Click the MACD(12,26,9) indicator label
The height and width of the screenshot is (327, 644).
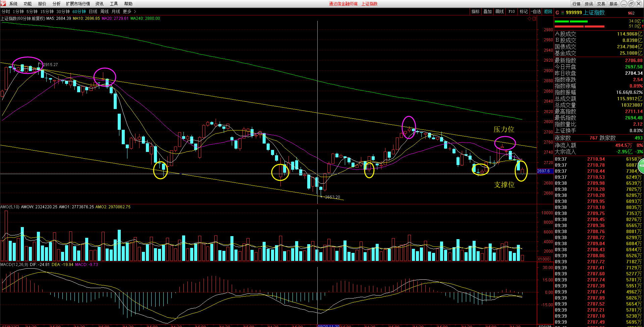(x=14, y=265)
